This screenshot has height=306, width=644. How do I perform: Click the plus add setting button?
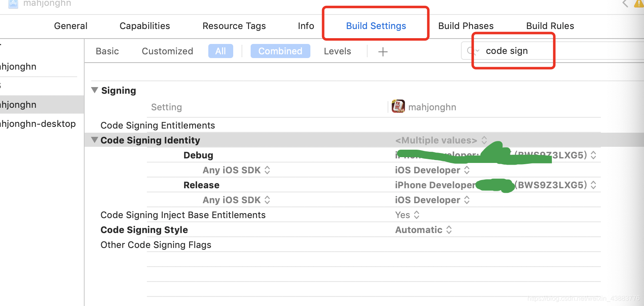click(383, 51)
